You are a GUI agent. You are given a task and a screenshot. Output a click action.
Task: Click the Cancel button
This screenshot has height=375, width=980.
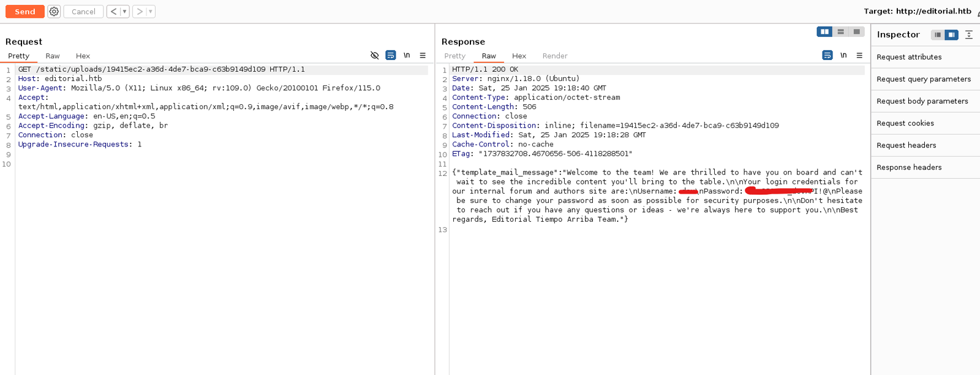coord(83,12)
